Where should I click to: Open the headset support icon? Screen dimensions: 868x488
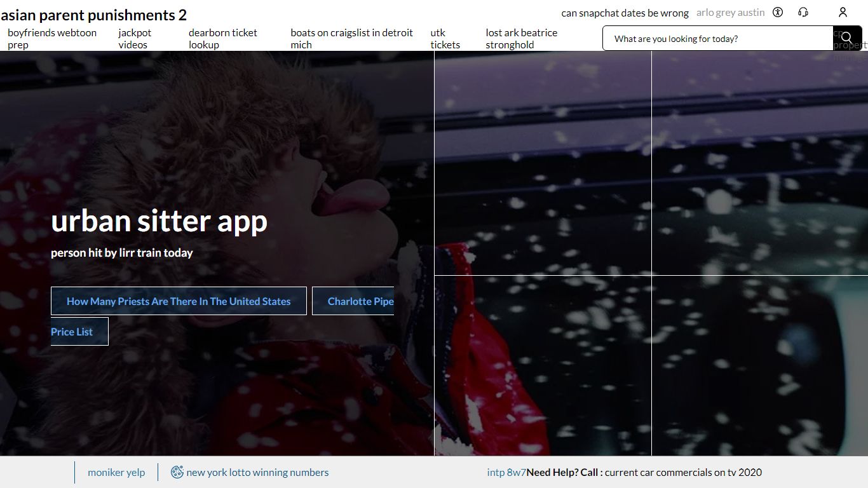pos(803,12)
